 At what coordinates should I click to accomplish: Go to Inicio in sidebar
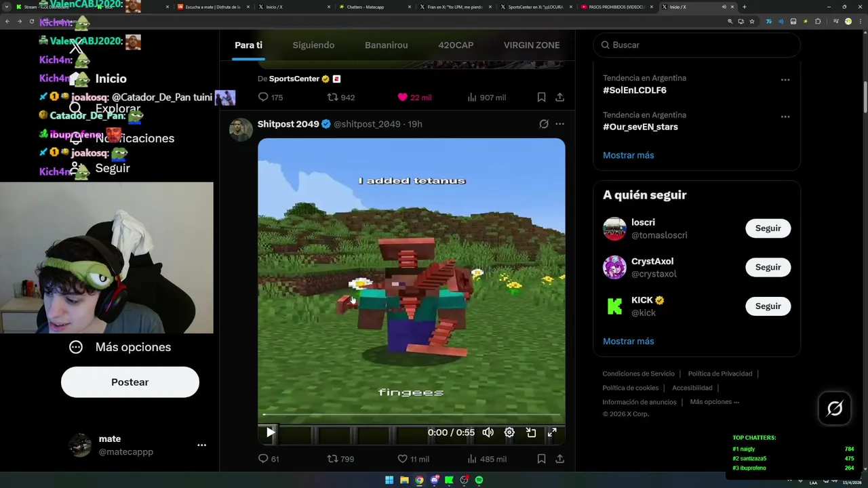[111, 79]
